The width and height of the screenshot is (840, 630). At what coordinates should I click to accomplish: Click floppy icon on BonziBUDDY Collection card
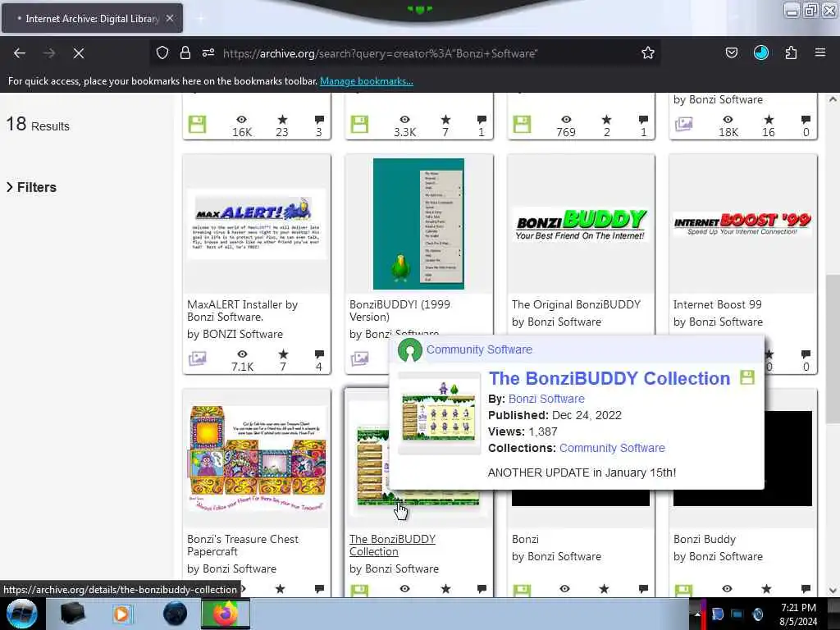359,589
